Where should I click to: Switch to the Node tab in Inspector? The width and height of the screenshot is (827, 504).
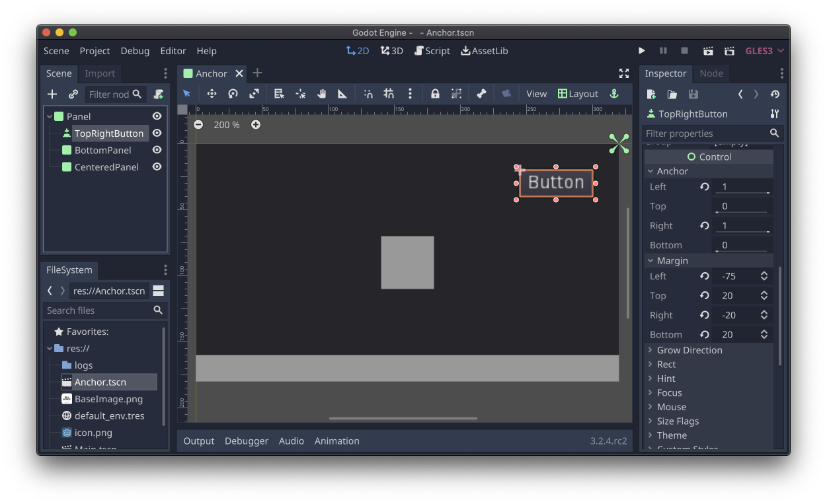711,73
